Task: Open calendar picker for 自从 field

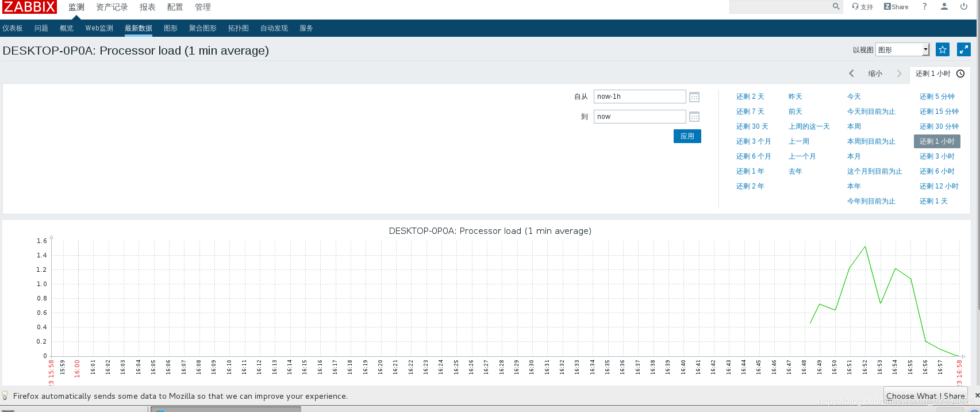Action: point(694,97)
